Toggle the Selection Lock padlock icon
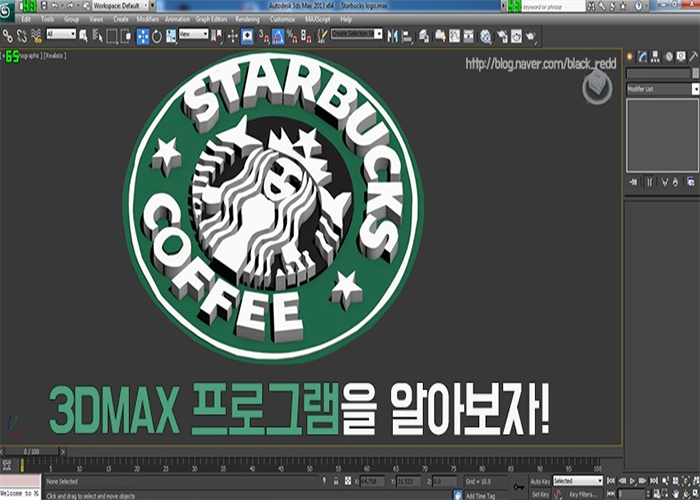Viewport: 700px width, 500px height. click(x=336, y=481)
